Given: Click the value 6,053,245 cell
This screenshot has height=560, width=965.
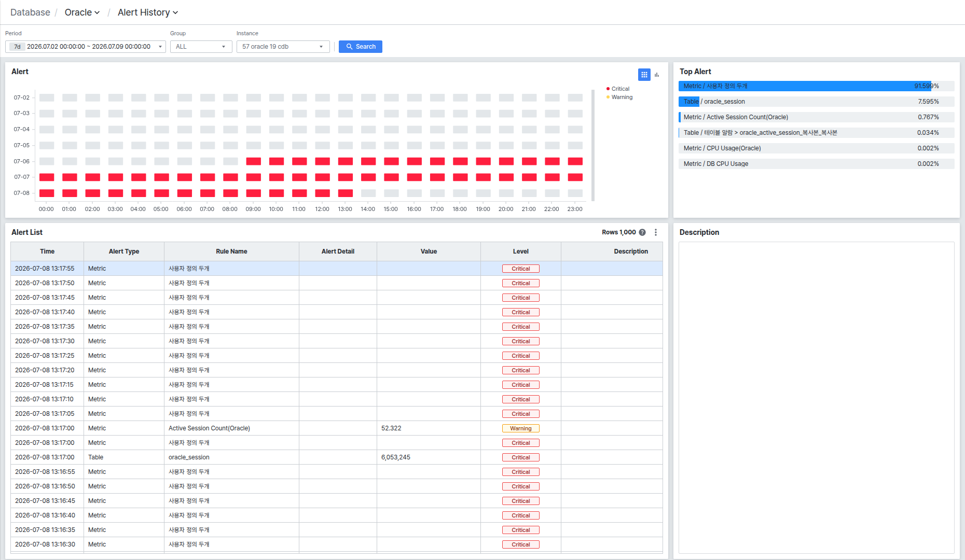Looking at the screenshot, I should tap(429, 457).
